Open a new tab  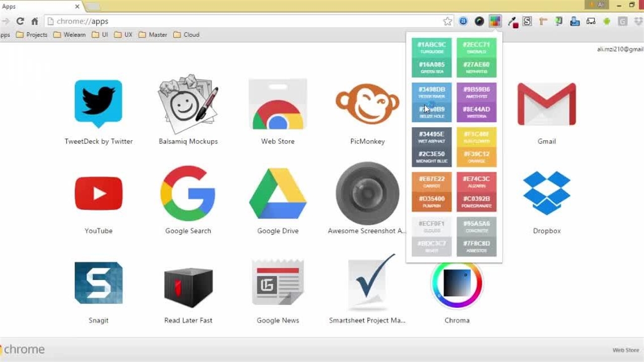(x=94, y=7)
